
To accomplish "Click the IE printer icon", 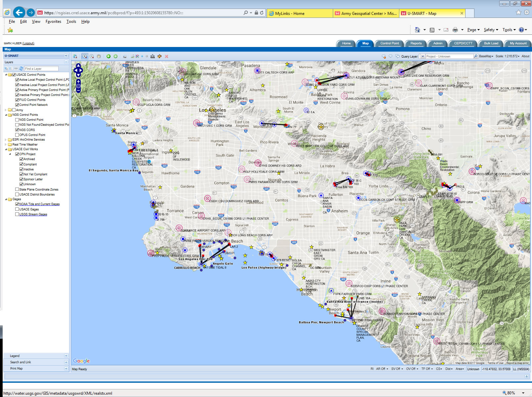I will pos(455,30).
